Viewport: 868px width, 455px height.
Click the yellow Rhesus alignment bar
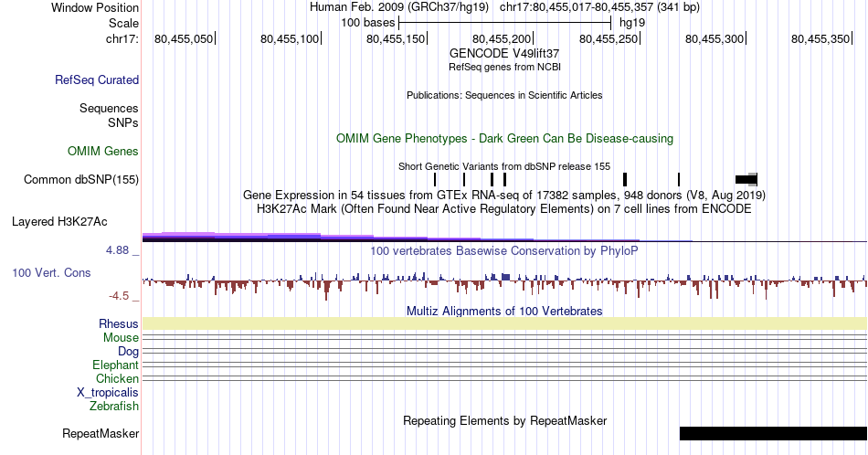pos(504,323)
